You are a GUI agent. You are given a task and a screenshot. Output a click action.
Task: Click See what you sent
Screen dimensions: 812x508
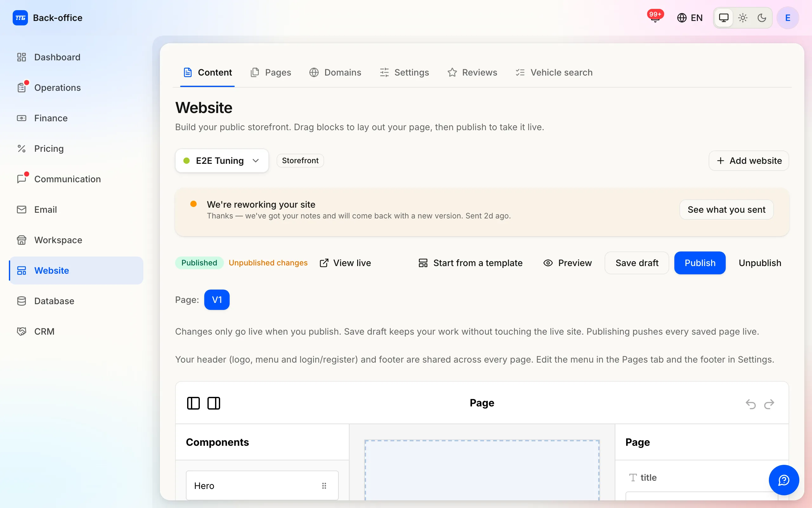pos(726,210)
